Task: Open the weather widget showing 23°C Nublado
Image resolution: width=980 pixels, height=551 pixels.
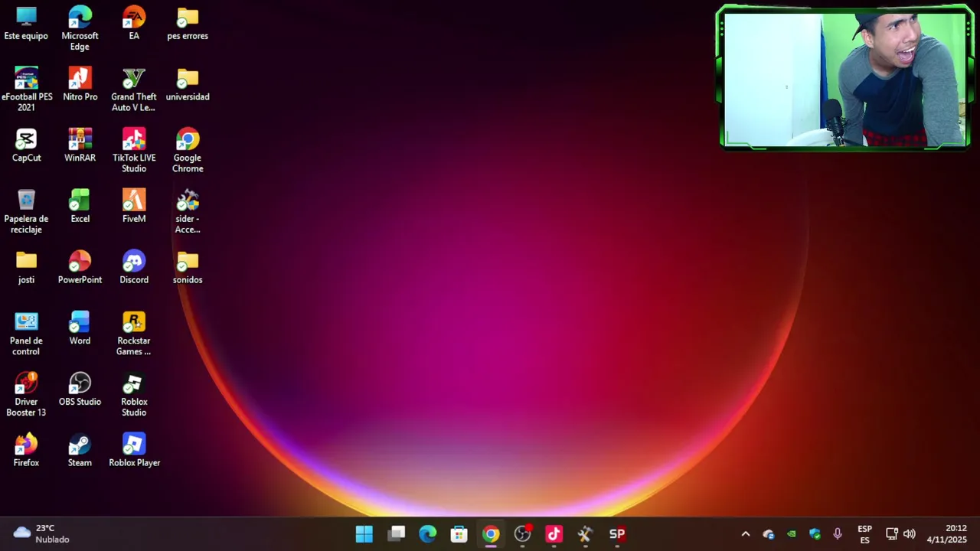Action: pos(41,534)
